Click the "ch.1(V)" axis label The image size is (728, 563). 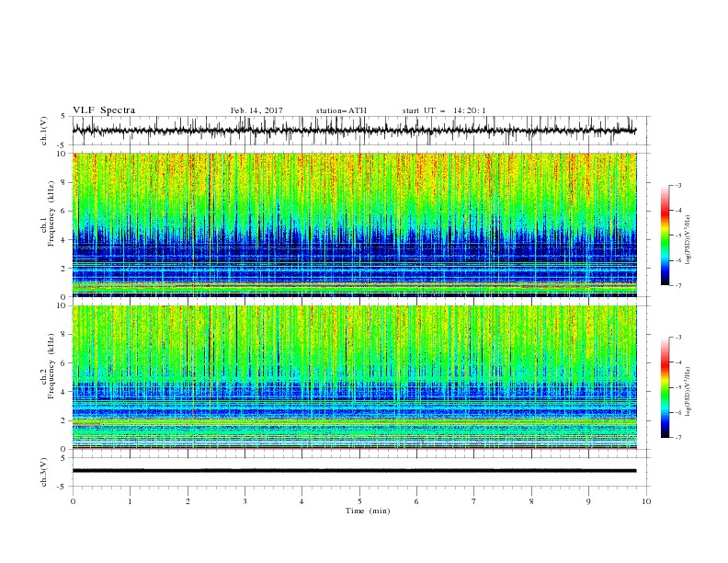tap(43, 131)
